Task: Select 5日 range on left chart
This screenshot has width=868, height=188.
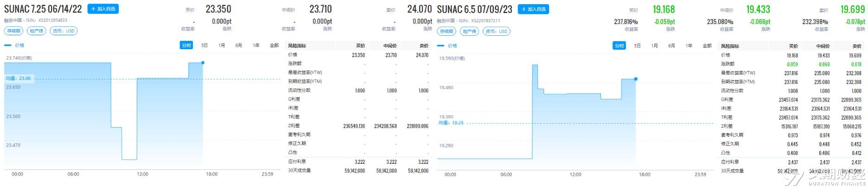Action: [x=204, y=45]
